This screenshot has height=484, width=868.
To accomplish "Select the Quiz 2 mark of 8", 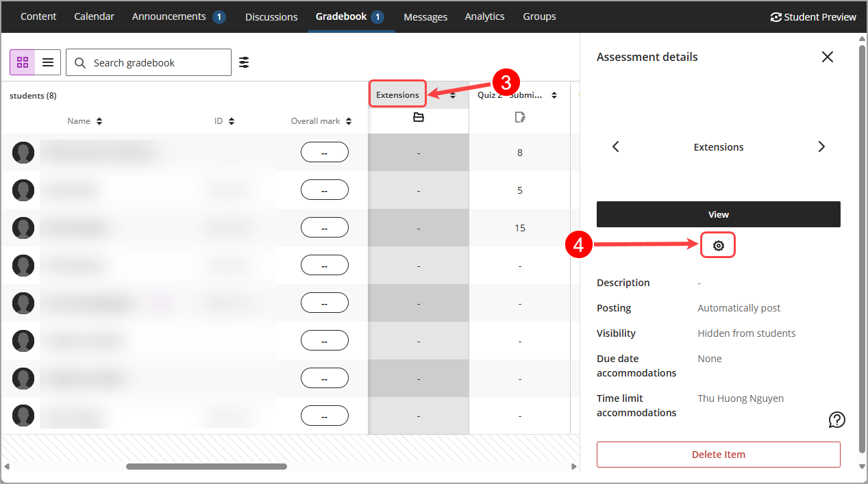I will 520,153.
